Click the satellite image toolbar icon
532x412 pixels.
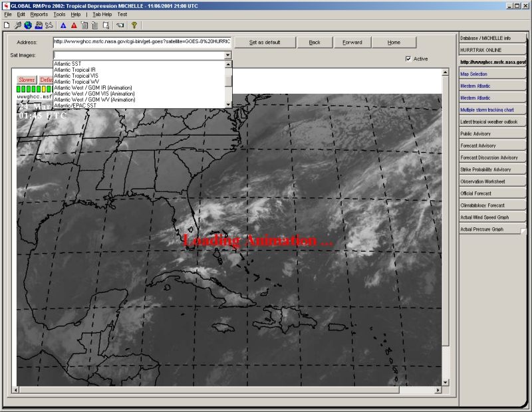(39, 25)
